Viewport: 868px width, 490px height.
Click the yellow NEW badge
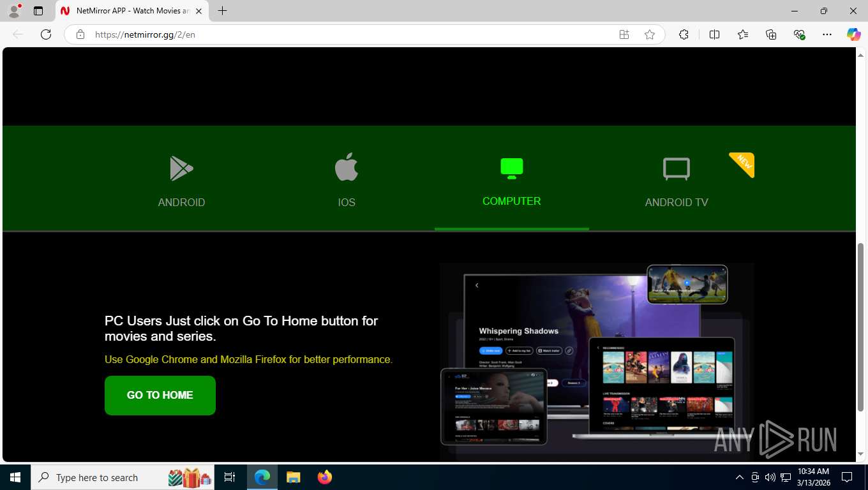pos(743,163)
